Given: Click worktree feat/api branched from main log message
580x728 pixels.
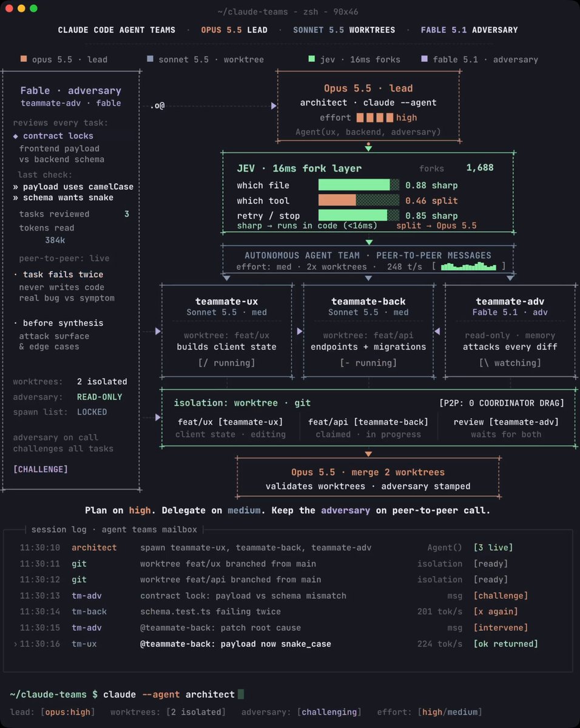Looking at the screenshot, I should coord(231,579).
